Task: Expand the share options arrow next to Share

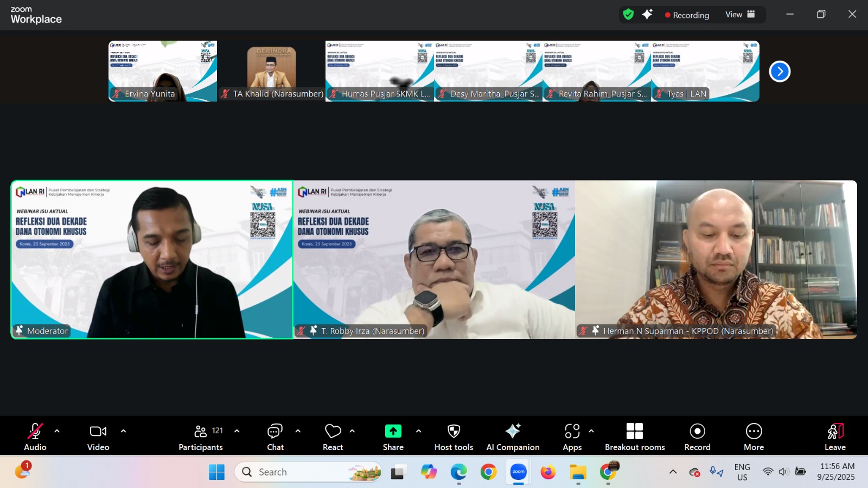Action: coord(418,431)
